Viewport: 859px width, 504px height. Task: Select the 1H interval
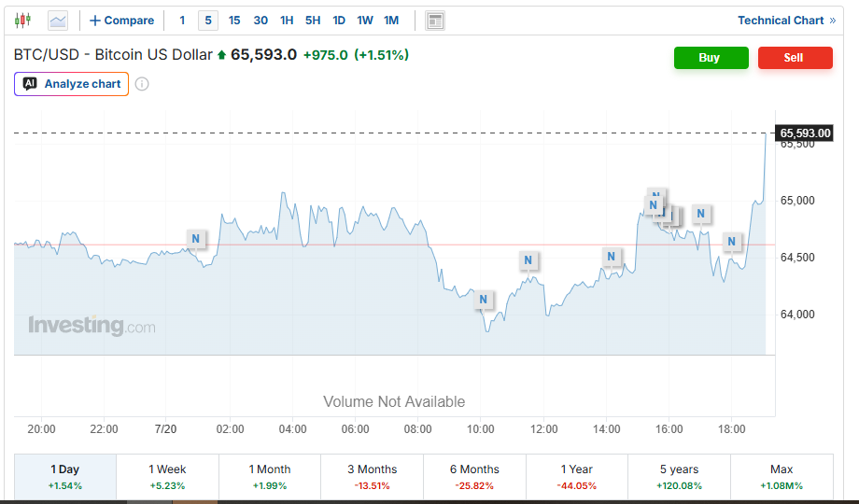tap(287, 21)
